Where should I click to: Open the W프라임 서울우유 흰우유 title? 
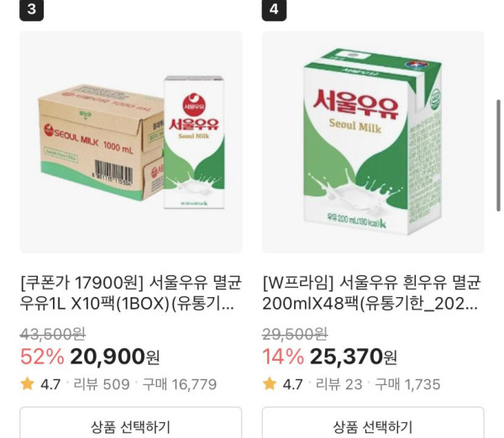[371, 292]
